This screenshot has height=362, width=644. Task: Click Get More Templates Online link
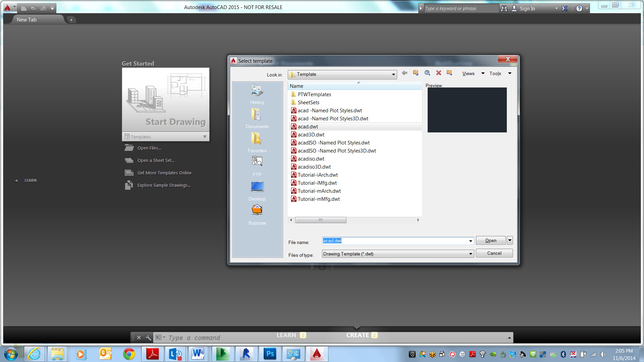(164, 173)
